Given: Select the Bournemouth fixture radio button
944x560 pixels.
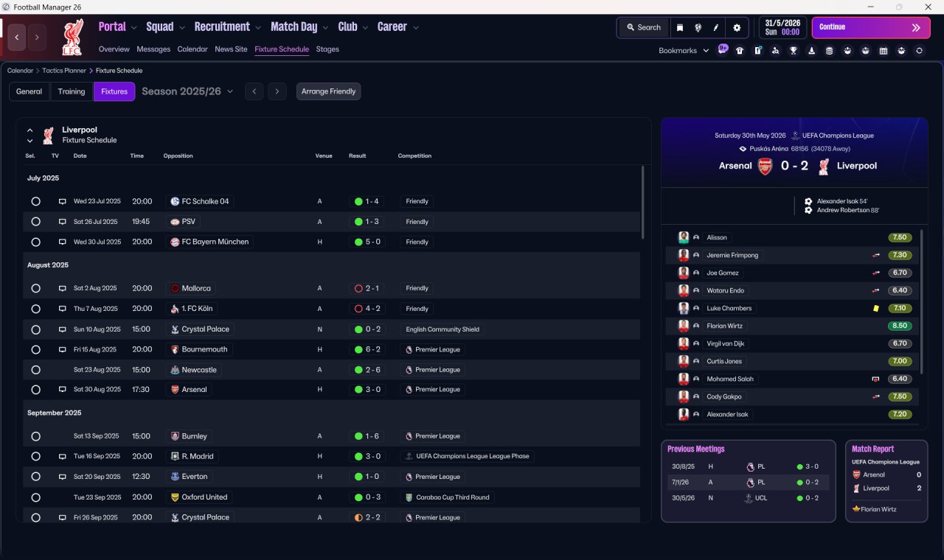Looking at the screenshot, I should 35,349.
